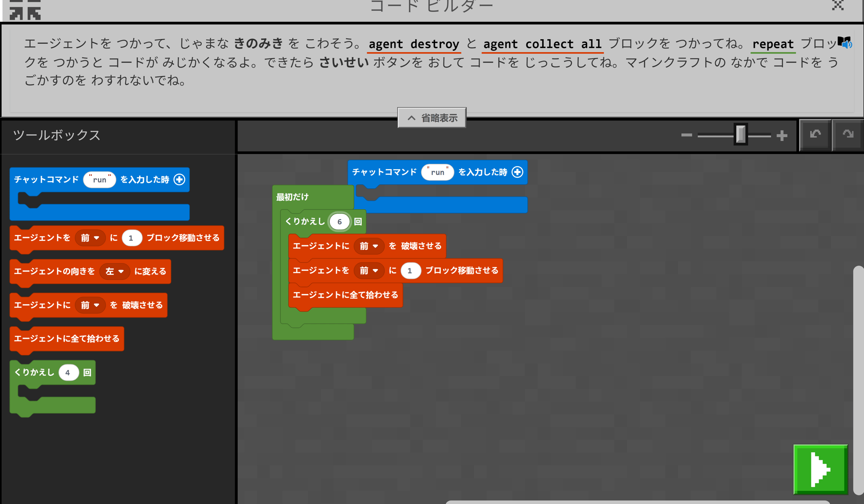Click workspace くりかえし label
The height and width of the screenshot is (504, 864).
click(305, 221)
